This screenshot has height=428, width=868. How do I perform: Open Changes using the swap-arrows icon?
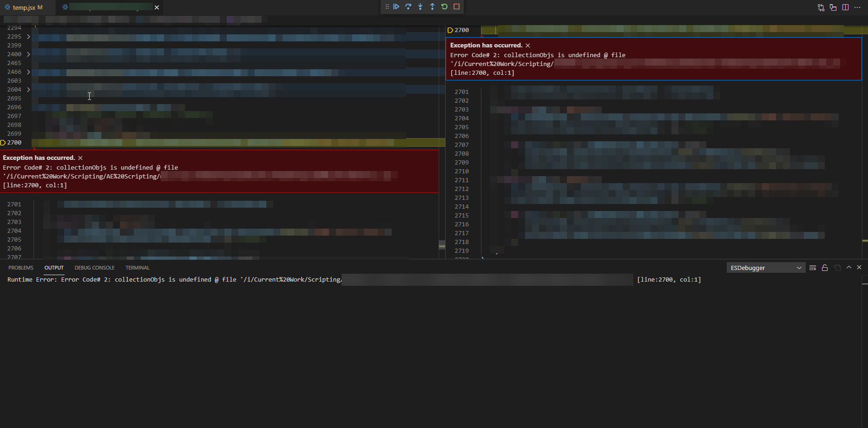821,7
